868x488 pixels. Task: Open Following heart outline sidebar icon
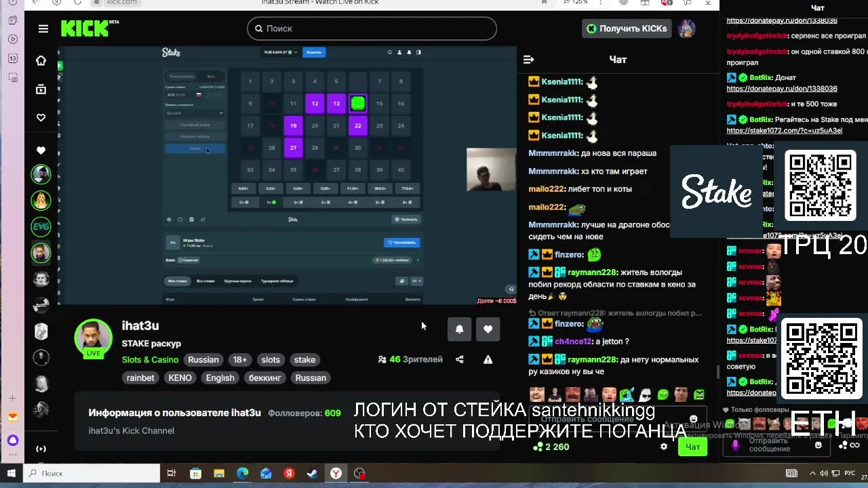coord(41,117)
